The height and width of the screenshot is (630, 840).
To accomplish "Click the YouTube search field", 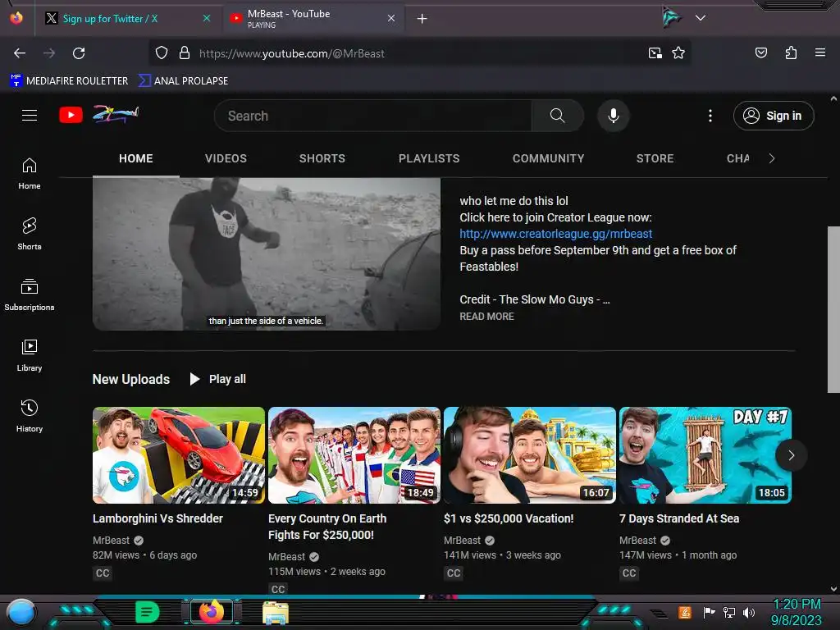I will pos(372,116).
